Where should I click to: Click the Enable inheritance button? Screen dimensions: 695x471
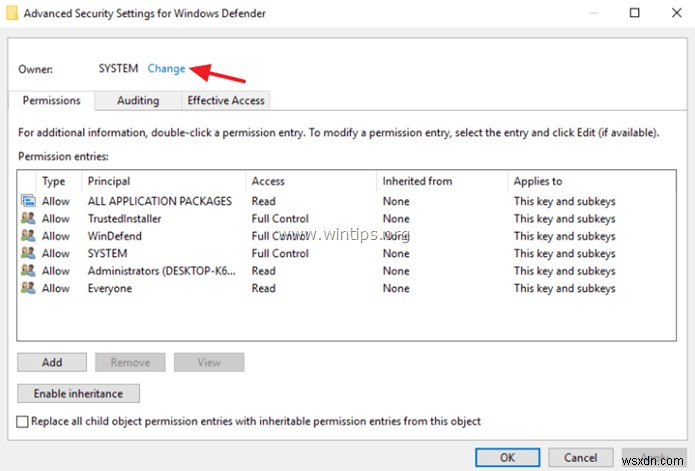[78, 394]
